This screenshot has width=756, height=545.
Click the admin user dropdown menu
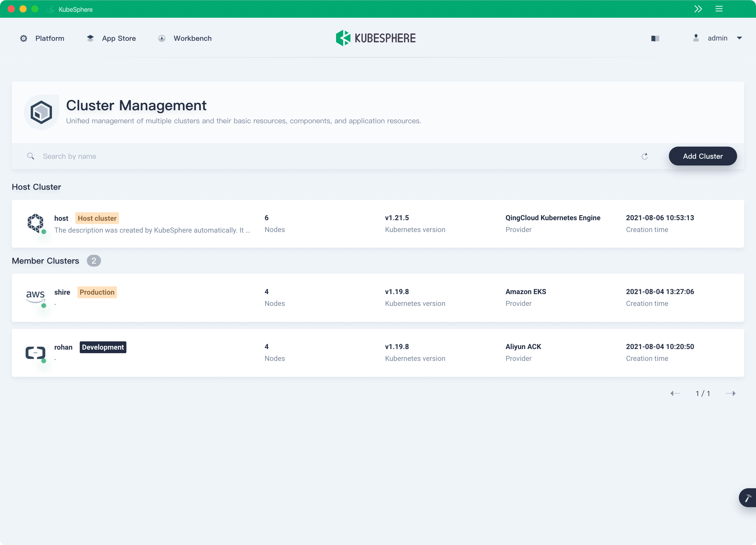coord(717,38)
